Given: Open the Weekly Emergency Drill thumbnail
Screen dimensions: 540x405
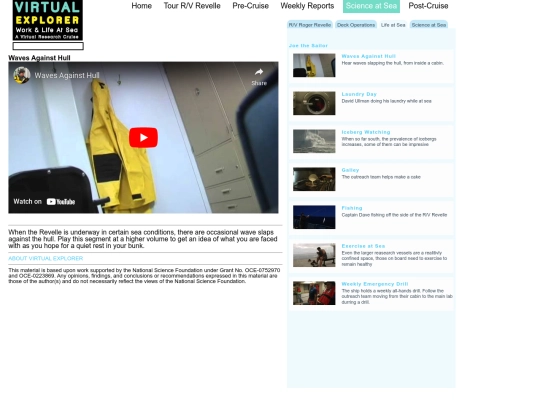Looking at the screenshot, I should pyautogui.click(x=314, y=293).
